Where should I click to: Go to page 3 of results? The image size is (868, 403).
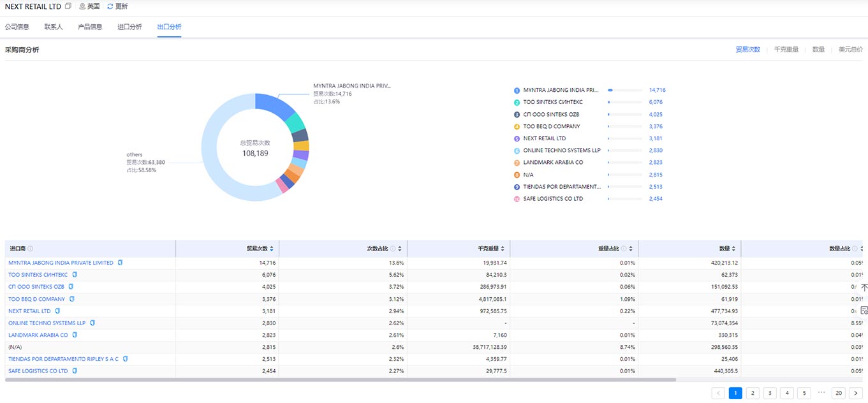[x=770, y=393]
